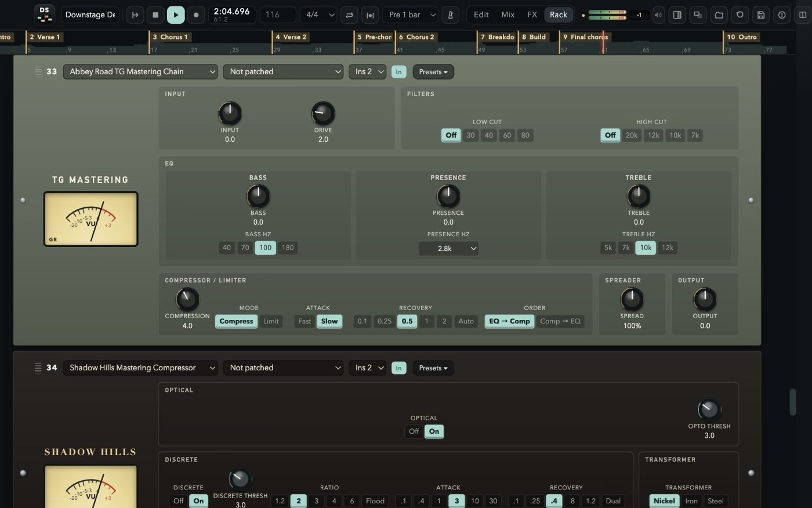This screenshot has width=812, height=508.
Task: Set Low Cut filter to 40
Action: [489, 135]
